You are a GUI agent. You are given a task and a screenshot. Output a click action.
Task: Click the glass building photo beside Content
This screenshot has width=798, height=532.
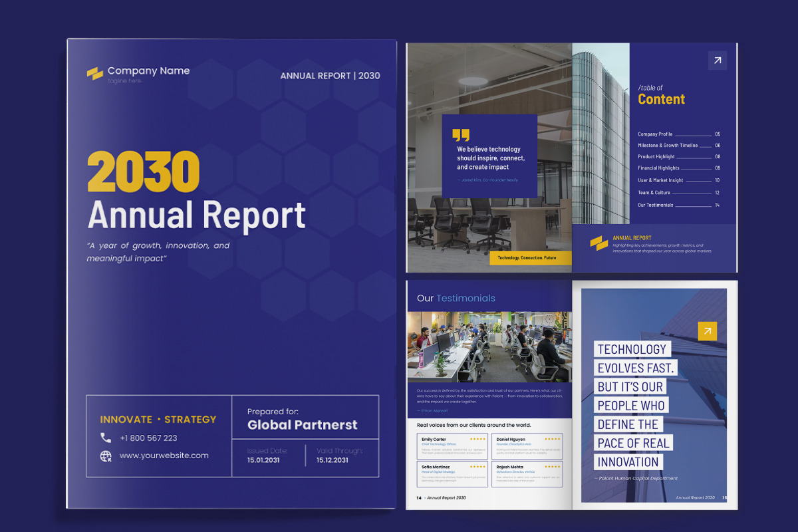(600, 134)
